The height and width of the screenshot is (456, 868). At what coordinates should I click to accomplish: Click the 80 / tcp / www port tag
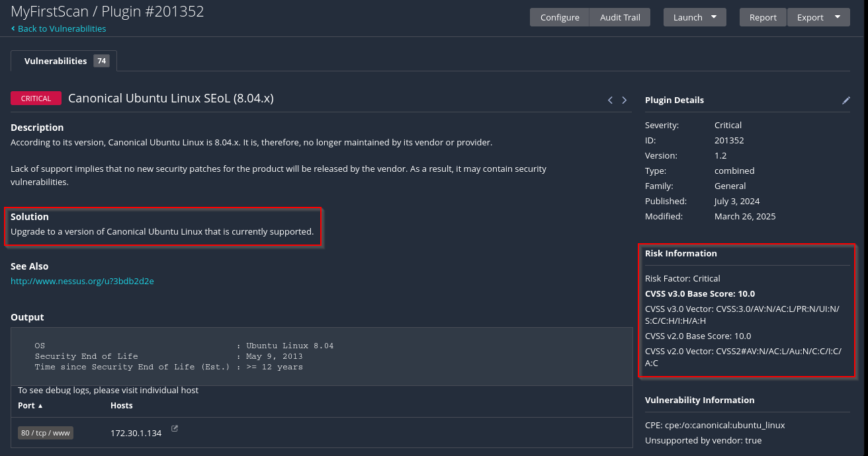click(x=46, y=433)
